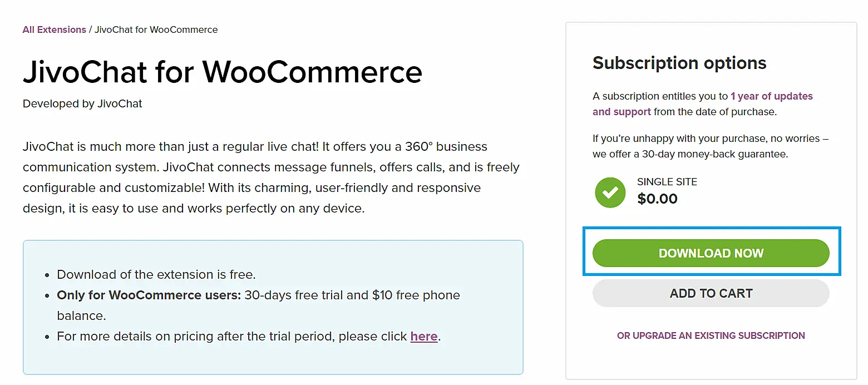
Task: Click "from the date of purchase" text
Action: click(x=714, y=112)
